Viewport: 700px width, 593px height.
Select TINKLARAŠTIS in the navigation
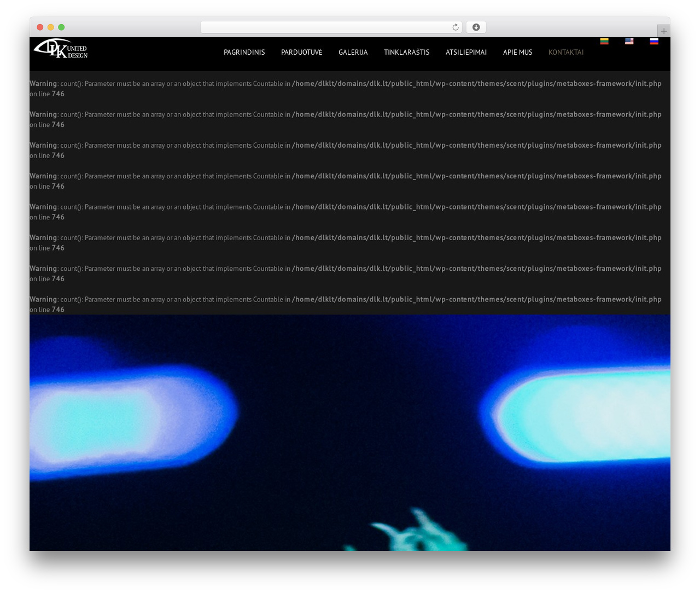(407, 53)
